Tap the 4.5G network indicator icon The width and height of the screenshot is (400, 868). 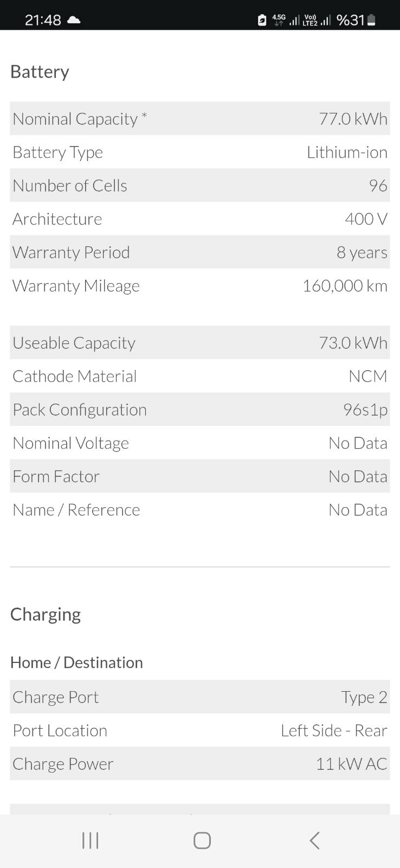(x=279, y=20)
